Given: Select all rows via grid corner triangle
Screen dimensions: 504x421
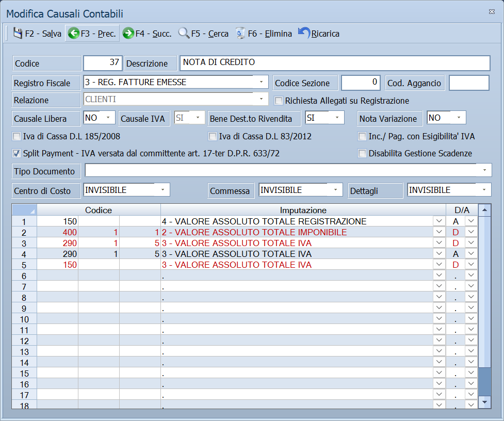Looking at the screenshot, I should pyautogui.click(x=24, y=210).
